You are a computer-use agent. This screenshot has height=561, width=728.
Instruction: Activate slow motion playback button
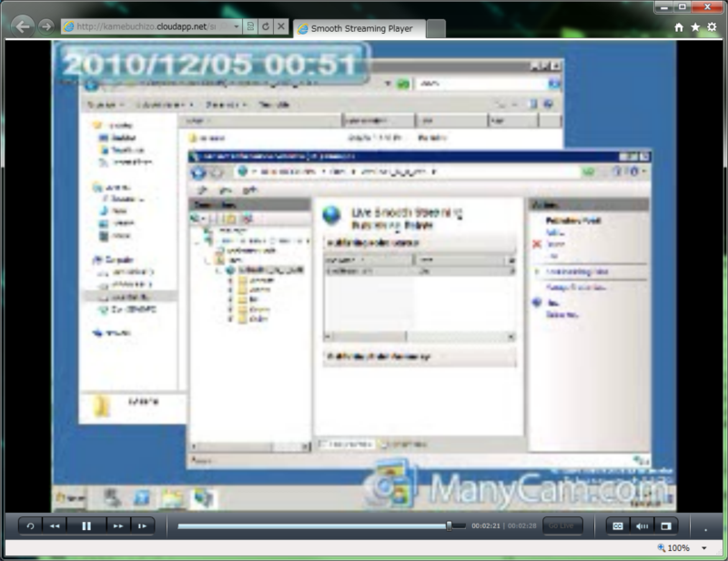(142, 526)
